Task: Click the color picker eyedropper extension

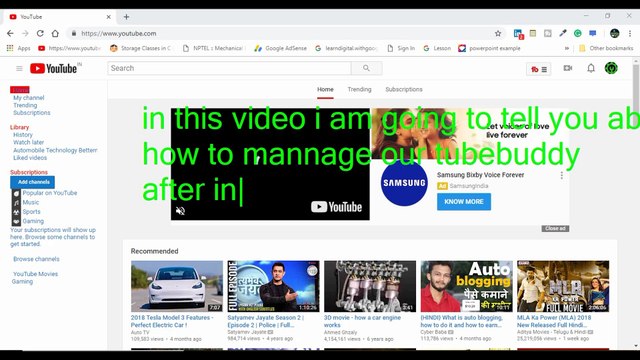Action: pyautogui.click(x=563, y=33)
